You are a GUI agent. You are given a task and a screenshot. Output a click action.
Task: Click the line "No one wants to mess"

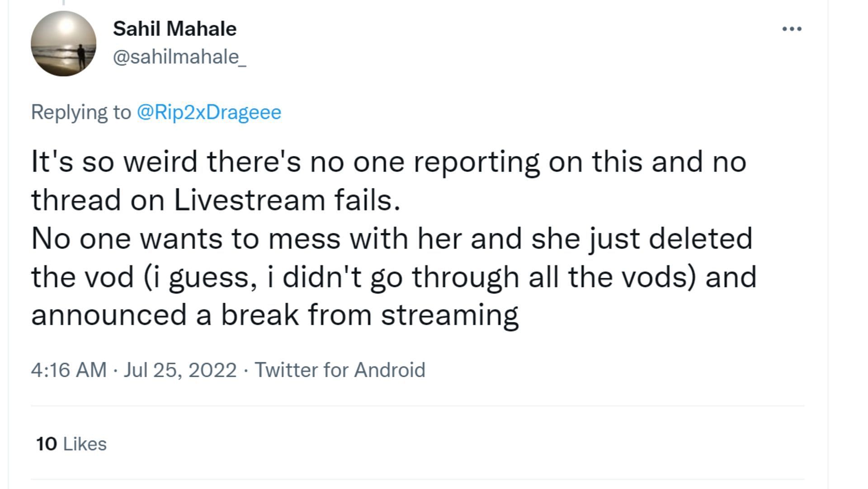point(391,238)
